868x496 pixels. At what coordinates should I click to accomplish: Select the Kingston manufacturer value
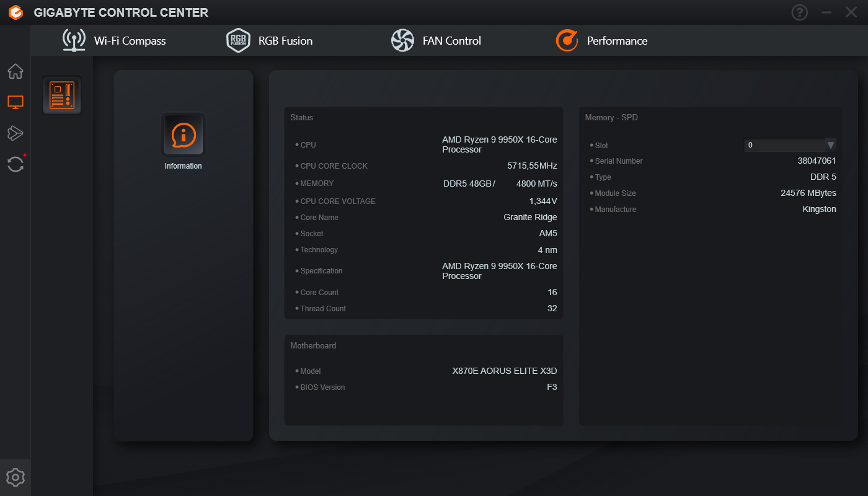819,209
